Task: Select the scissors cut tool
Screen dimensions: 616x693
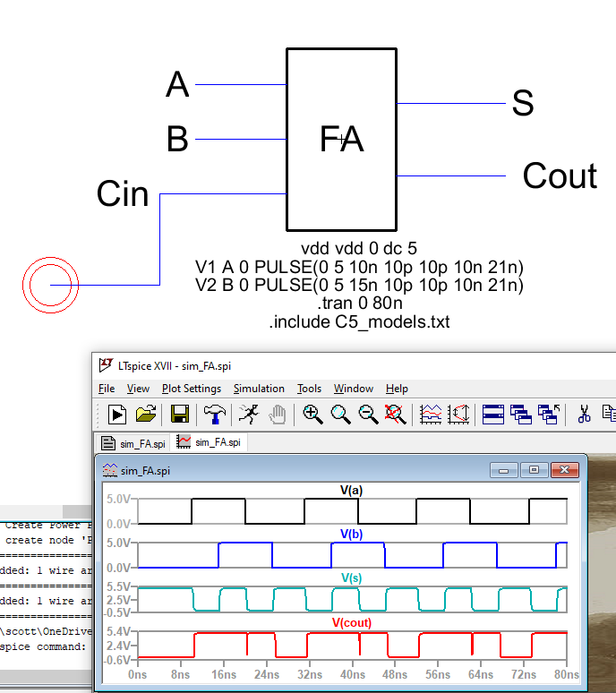Action: point(584,414)
